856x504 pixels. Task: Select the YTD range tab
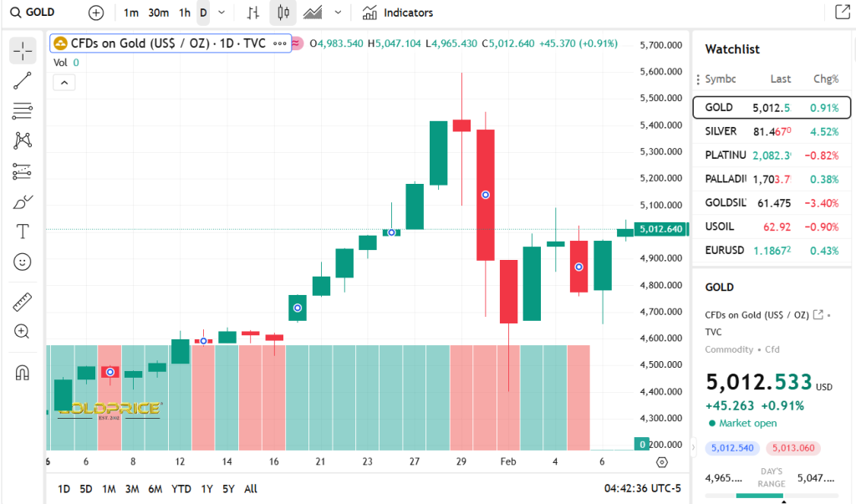pyautogui.click(x=181, y=489)
